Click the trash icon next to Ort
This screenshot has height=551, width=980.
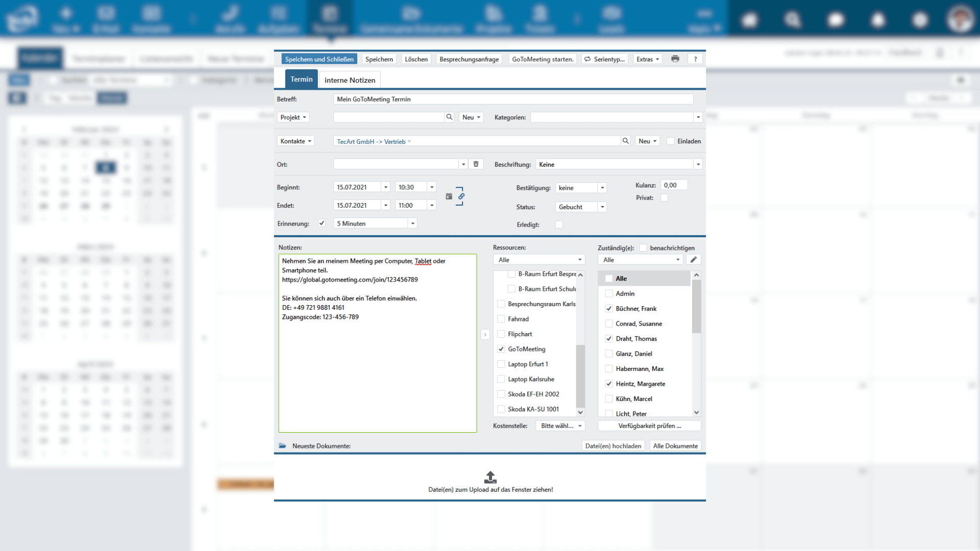coord(476,164)
